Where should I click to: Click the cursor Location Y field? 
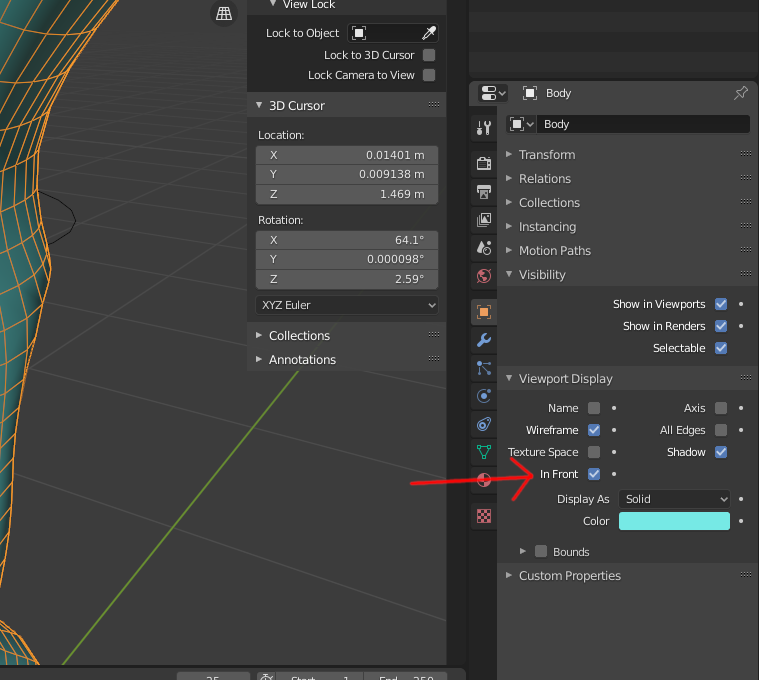click(x=347, y=174)
